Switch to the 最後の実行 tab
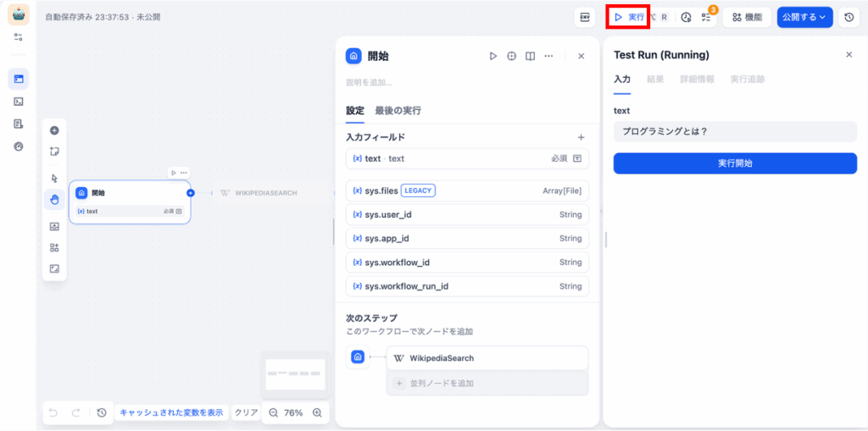 [398, 110]
